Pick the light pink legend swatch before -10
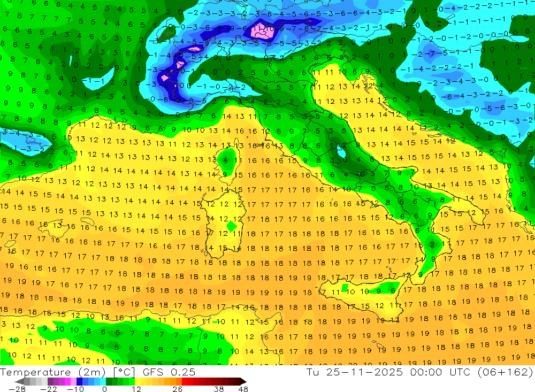Viewport: 535px width, 392px height. coord(73,381)
